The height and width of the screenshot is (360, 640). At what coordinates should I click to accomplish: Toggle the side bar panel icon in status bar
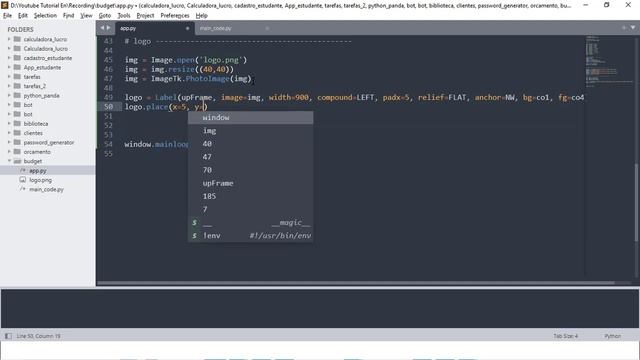[8, 336]
